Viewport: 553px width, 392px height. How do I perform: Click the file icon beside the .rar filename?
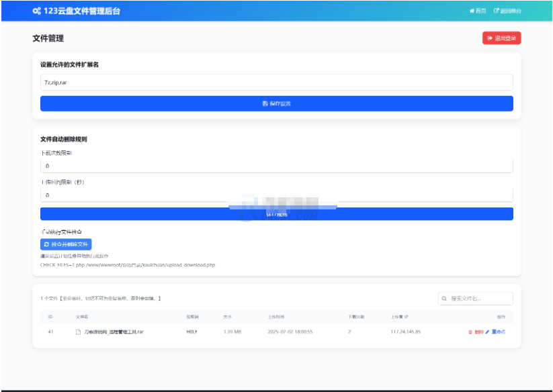pos(78,332)
